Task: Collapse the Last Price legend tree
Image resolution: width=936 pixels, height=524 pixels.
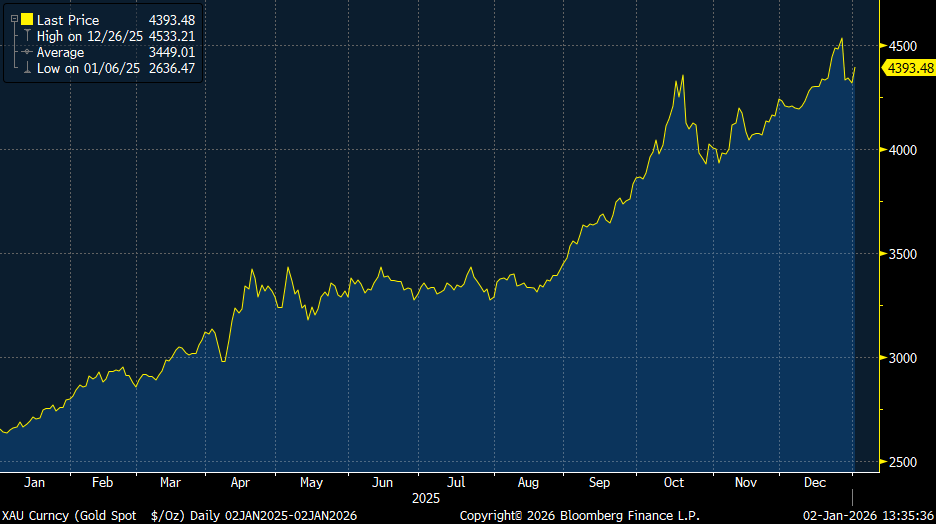Action: [x=14, y=20]
